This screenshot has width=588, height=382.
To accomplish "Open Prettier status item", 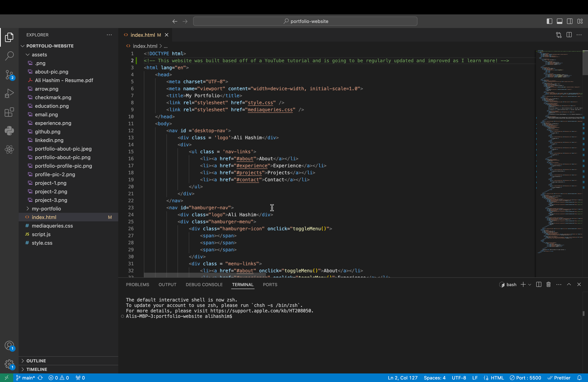I will pyautogui.click(x=559, y=378).
